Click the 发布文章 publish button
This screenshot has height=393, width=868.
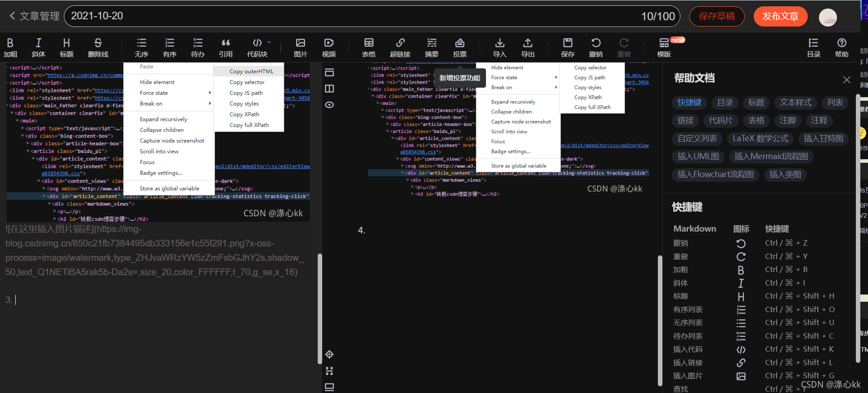(780, 16)
